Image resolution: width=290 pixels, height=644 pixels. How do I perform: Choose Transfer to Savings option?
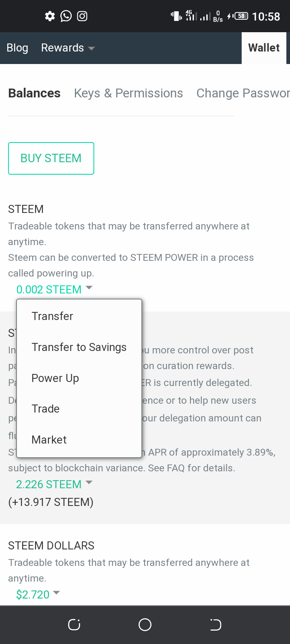pos(79,347)
